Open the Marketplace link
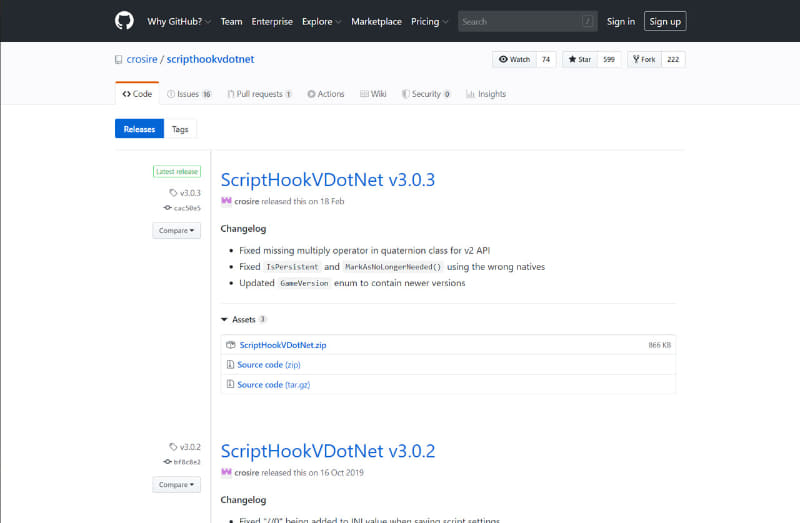The width and height of the screenshot is (800, 523). pos(376,21)
